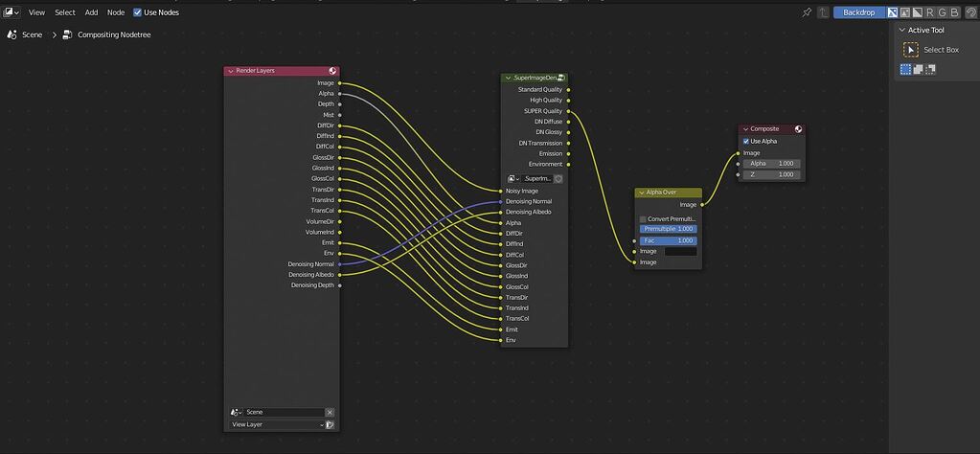The width and height of the screenshot is (980, 454).
Task: Click the .SuperIm... node group name field
Action: tap(536, 178)
